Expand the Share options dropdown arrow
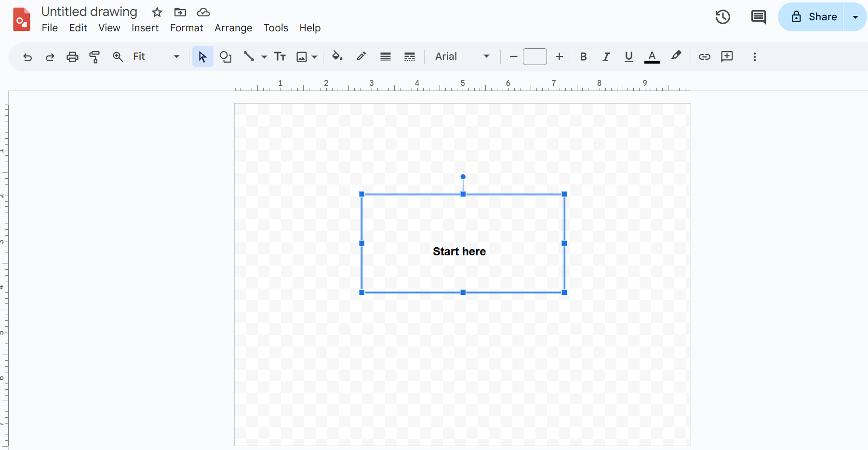The height and width of the screenshot is (450, 868). pos(855,17)
